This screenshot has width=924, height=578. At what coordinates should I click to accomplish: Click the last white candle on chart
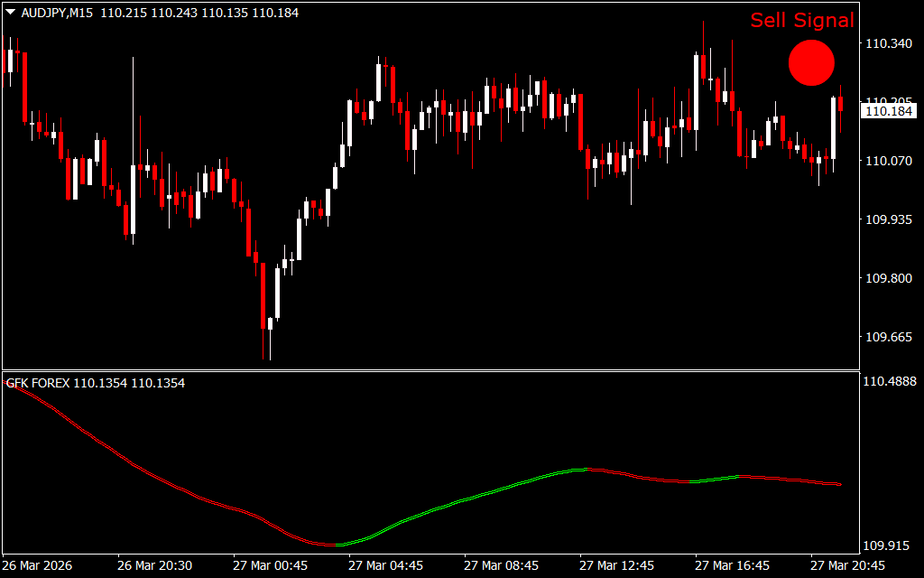(x=833, y=127)
